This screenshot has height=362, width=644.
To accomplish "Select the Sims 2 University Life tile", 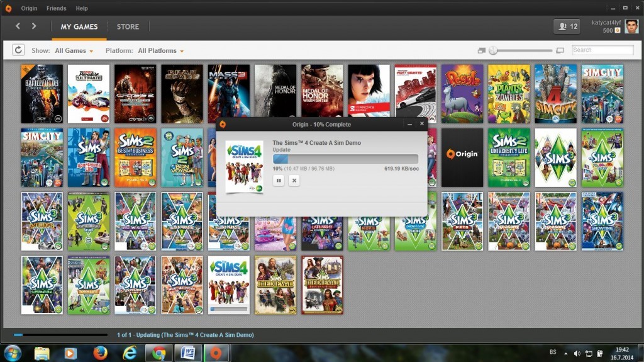I will pyautogui.click(x=509, y=157).
